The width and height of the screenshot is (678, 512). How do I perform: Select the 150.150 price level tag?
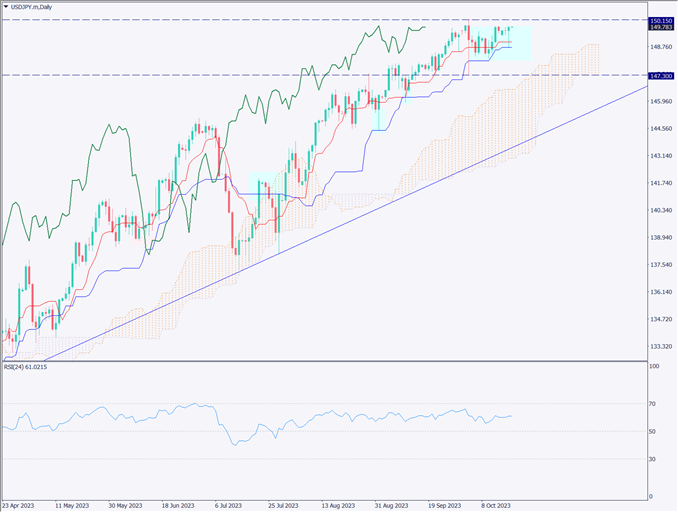[659, 20]
